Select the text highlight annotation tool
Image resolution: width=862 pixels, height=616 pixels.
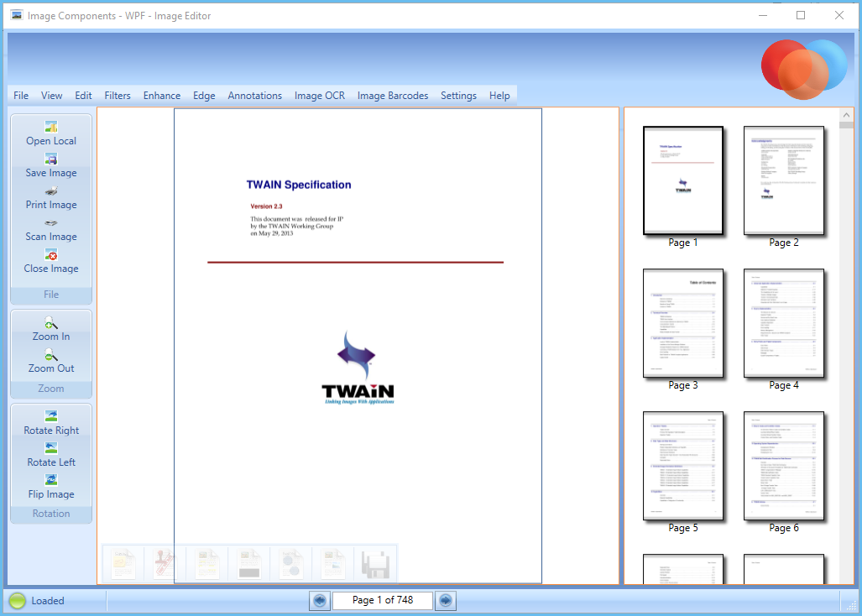point(207,563)
